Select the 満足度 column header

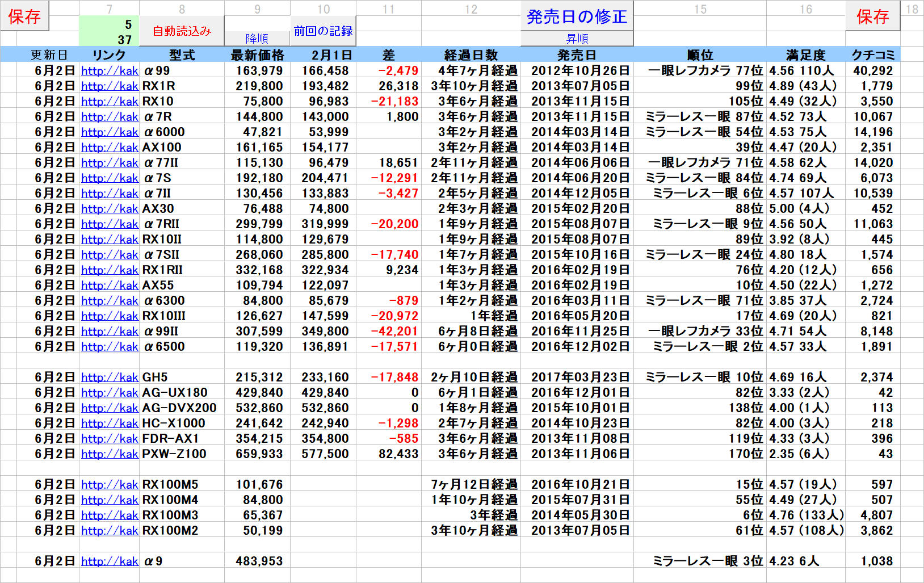[805, 55]
